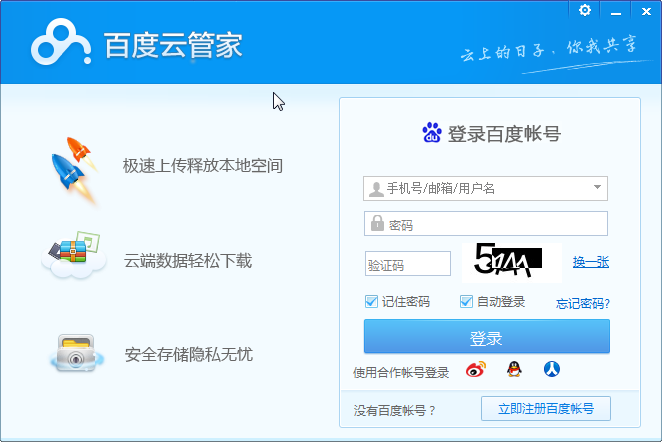Click the Baidu paw logo icon
Viewport: 662px width, 442px height.
(x=432, y=133)
